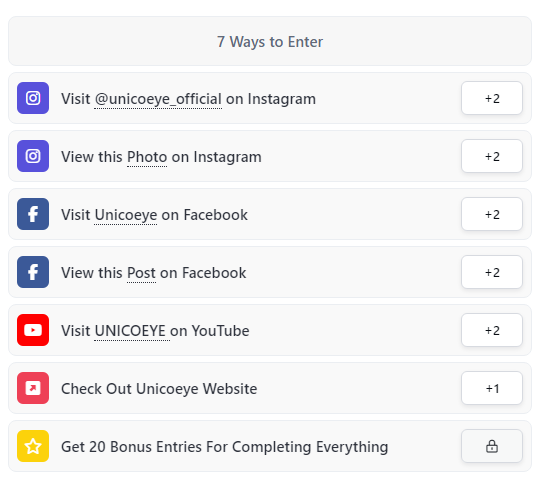This screenshot has height=478, width=540.
Task: Open the UNICOEYE YouTube channel link
Action: pos(130,331)
